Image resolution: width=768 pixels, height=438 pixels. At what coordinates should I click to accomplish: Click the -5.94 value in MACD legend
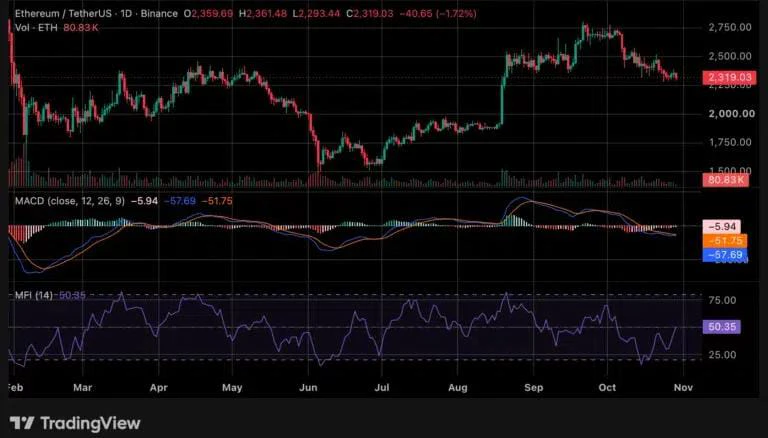pyautogui.click(x=144, y=201)
